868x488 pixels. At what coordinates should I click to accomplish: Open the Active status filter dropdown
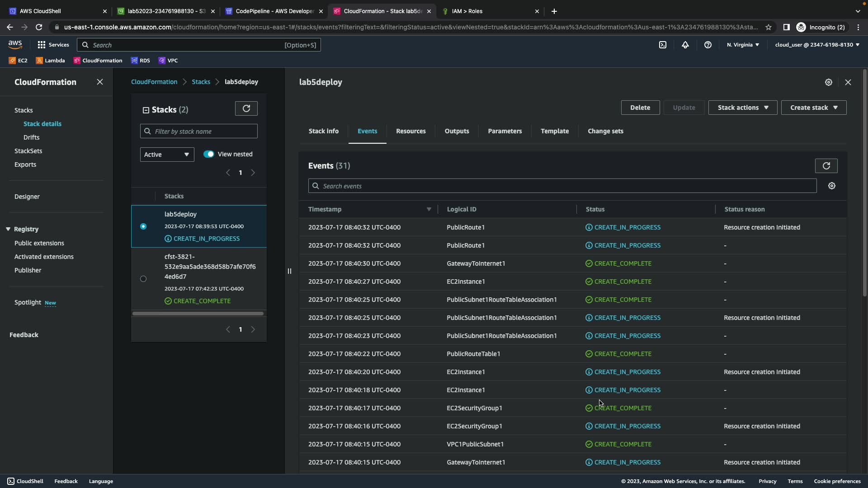click(167, 155)
